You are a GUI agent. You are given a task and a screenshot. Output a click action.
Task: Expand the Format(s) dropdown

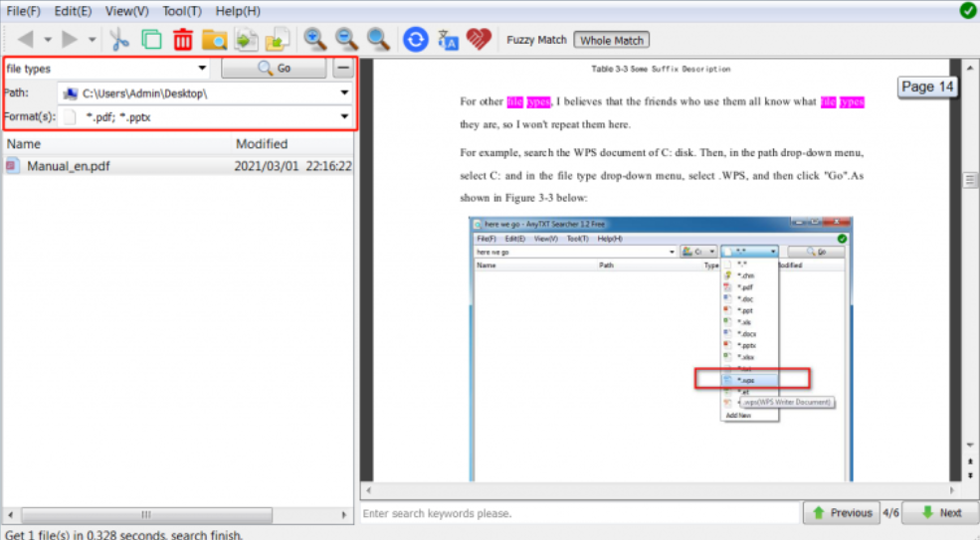pos(344,116)
